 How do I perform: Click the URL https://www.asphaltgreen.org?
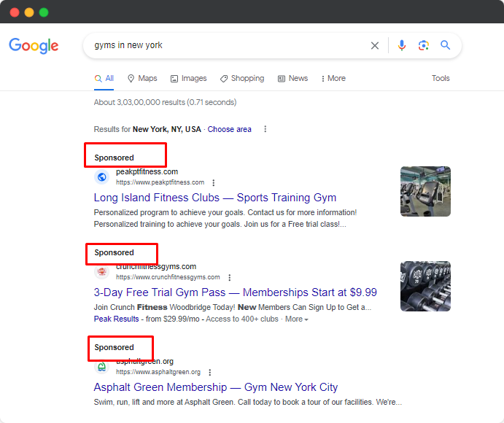[x=158, y=372]
